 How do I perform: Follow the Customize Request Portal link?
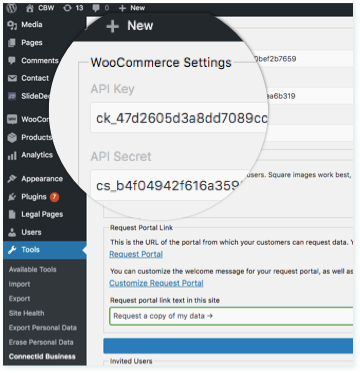coord(156,283)
